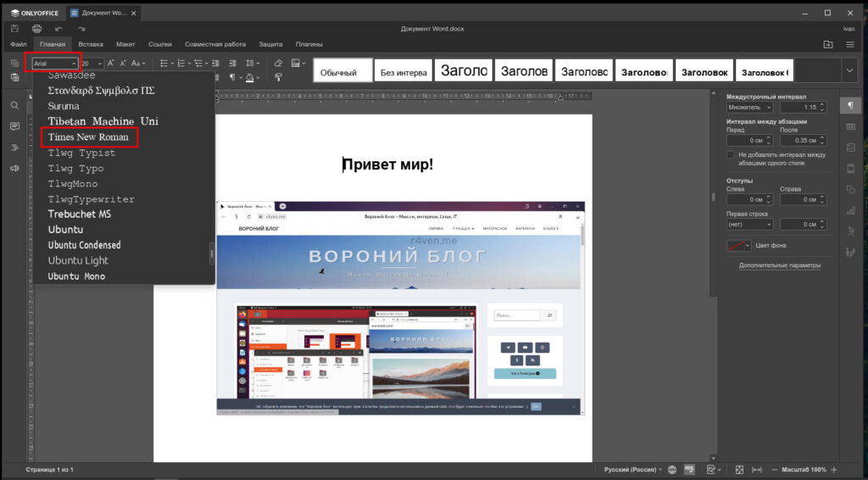The image size is (868, 480).
Task: Open the 'Множитель' line spacing dropdown
Action: point(749,108)
